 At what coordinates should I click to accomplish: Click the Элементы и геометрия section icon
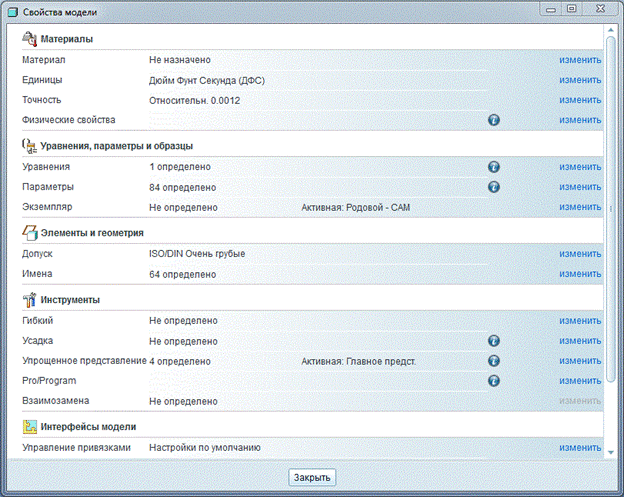click(29, 233)
